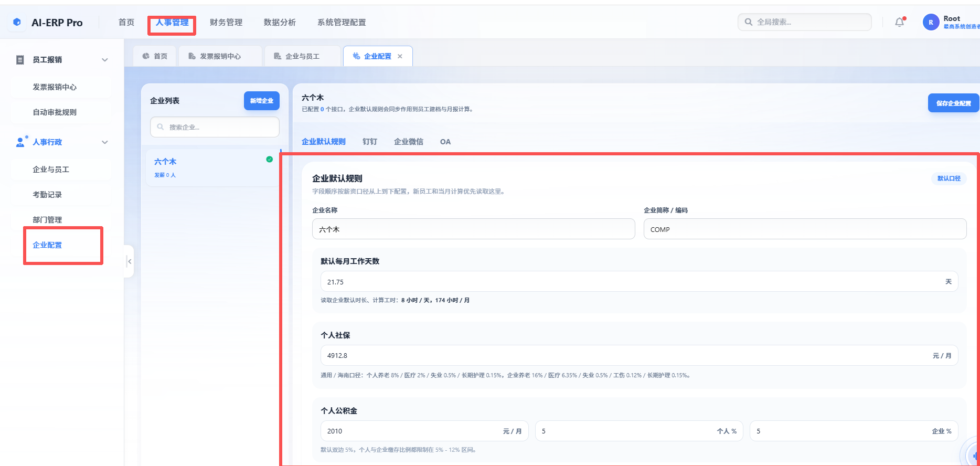Select the 企业微信 sub-tab

pos(409,142)
